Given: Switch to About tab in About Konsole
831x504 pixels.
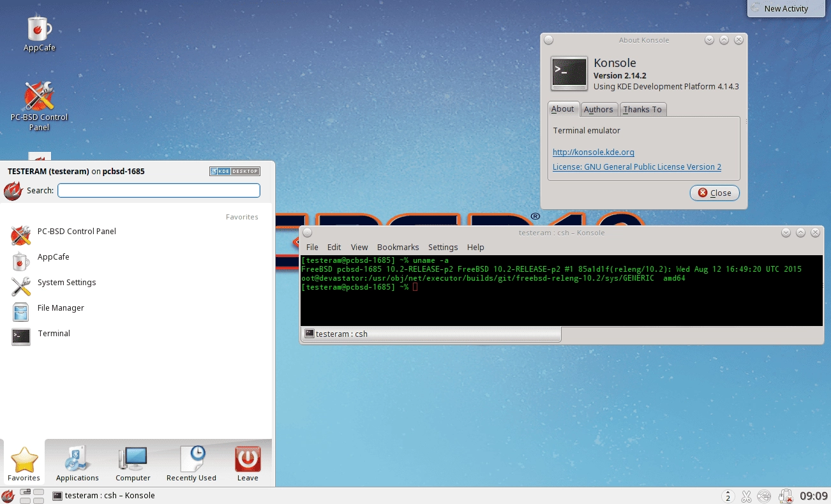Looking at the screenshot, I should pos(563,109).
